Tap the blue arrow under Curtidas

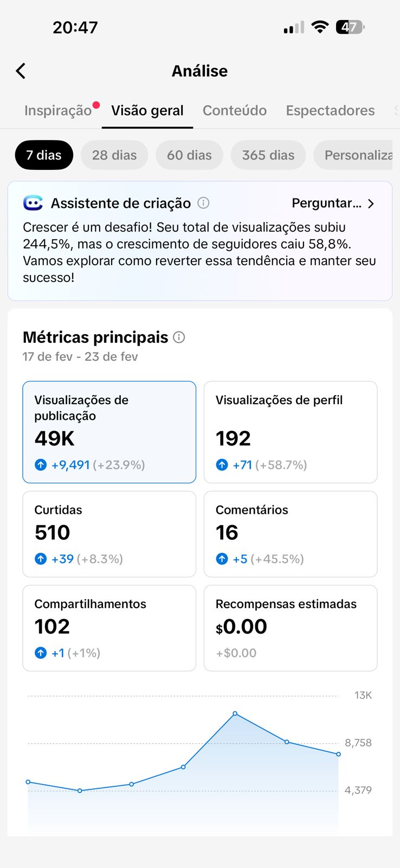click(x=41, y=559)
